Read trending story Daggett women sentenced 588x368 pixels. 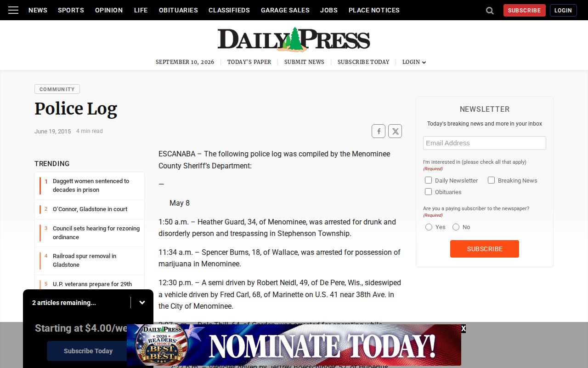[91, 185]
